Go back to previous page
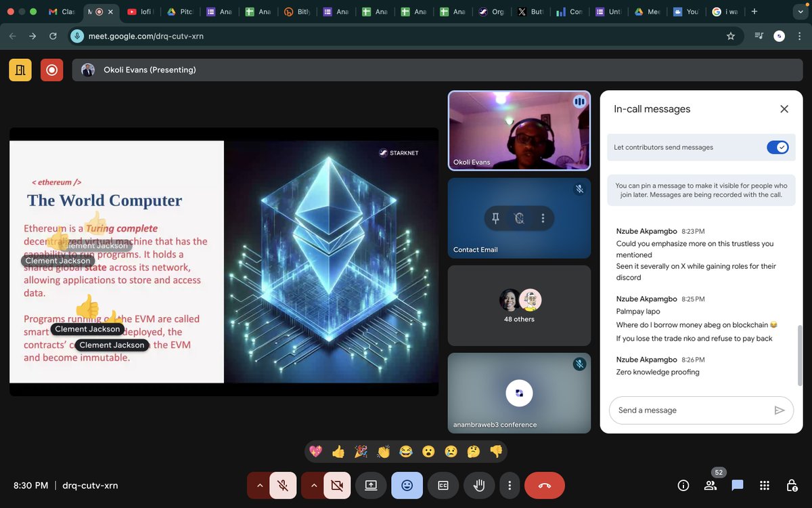The height and width of the screenshot is (508, 812). point(12,36)
